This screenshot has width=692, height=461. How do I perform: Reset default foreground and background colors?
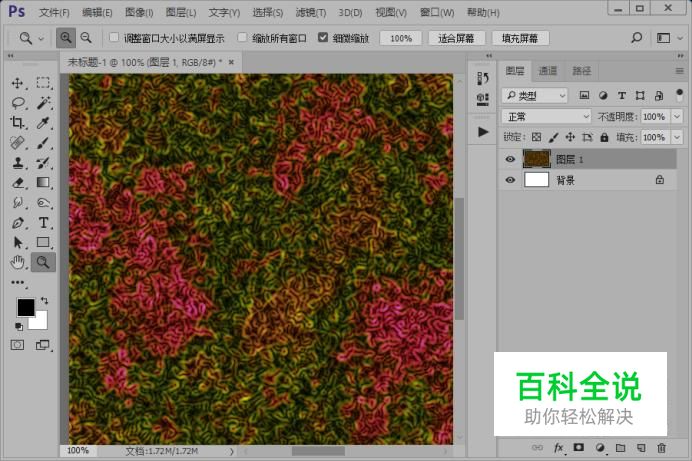click(19, 326)
